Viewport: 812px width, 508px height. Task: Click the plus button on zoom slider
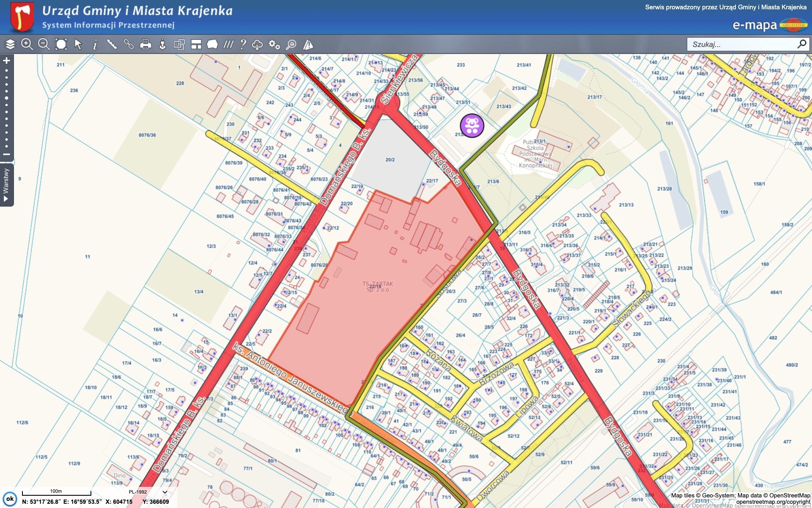[x=6, y=61]
